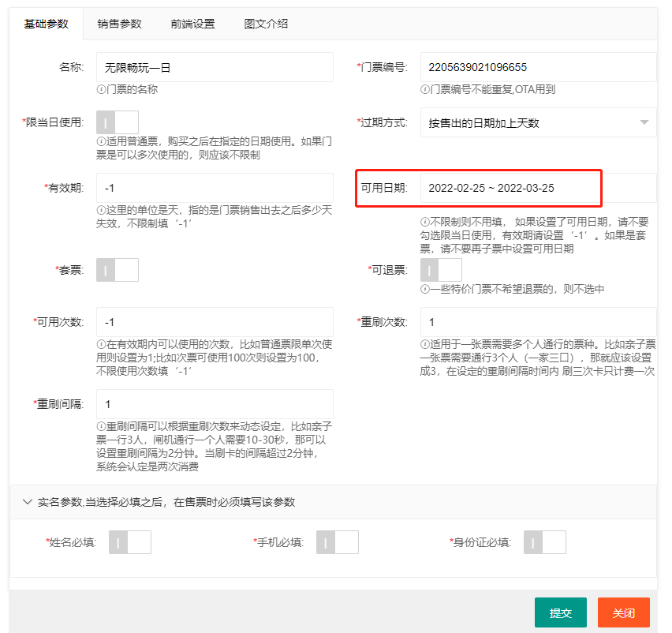Toggle the 套票 switch on
The image size is (672, 633).
116,269
